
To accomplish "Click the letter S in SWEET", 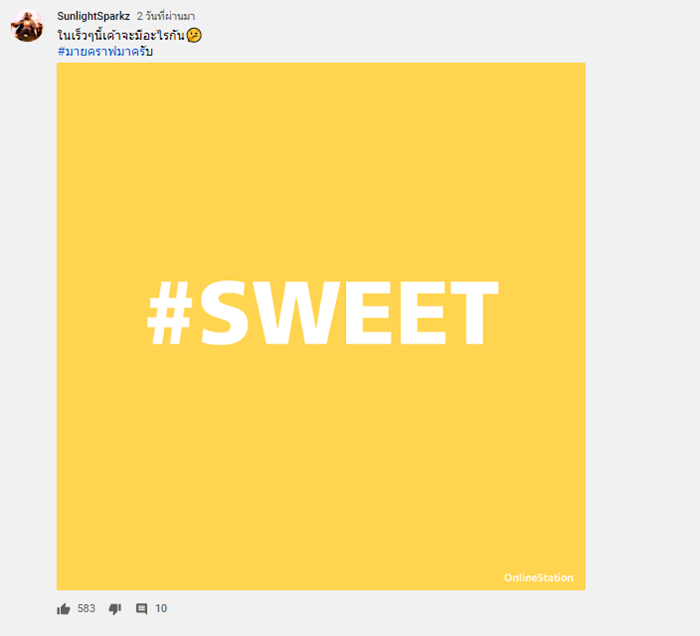I will point(224,312).
